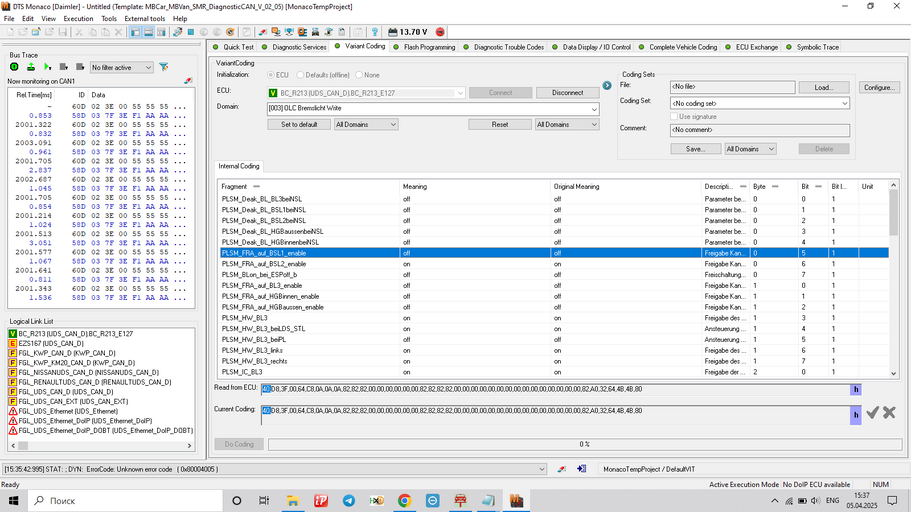Open the Coding Set combo box
911x512 pixels.
coord(844,103)
